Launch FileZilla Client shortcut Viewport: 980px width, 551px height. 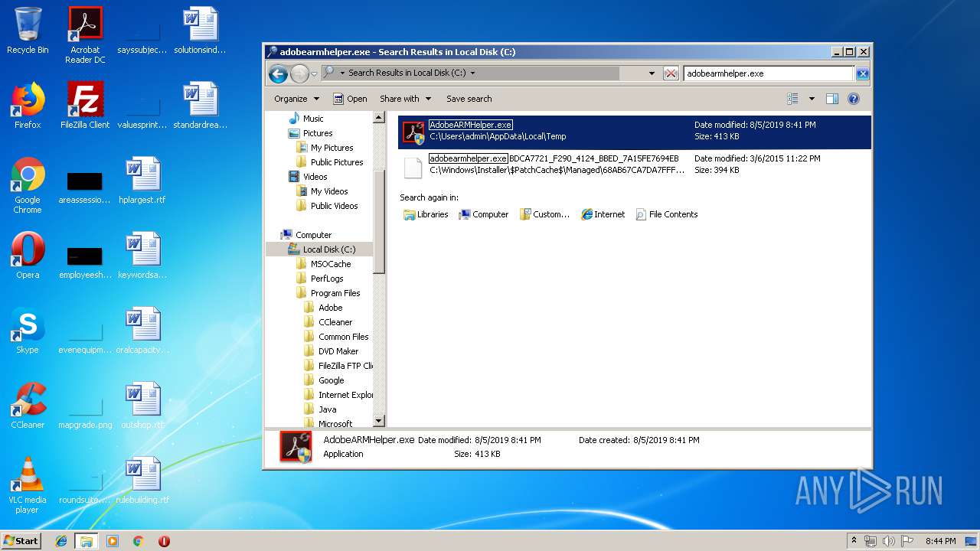85,106
